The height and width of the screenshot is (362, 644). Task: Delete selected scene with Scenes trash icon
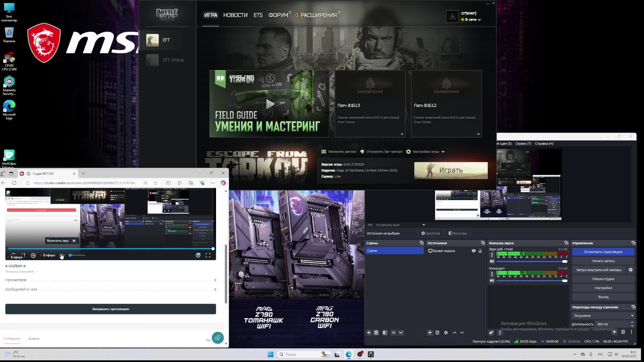pyautogui.click(x=376, y=333)
